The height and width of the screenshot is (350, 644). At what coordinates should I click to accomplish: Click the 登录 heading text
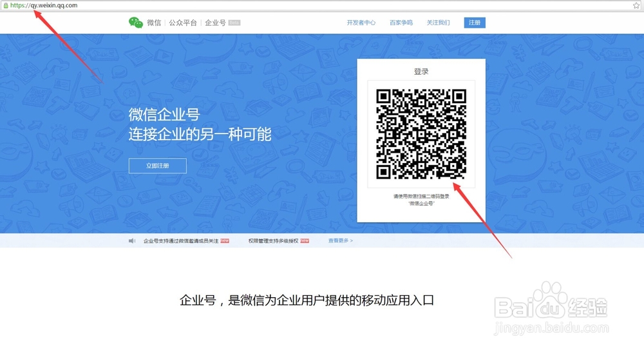[421, 72]
